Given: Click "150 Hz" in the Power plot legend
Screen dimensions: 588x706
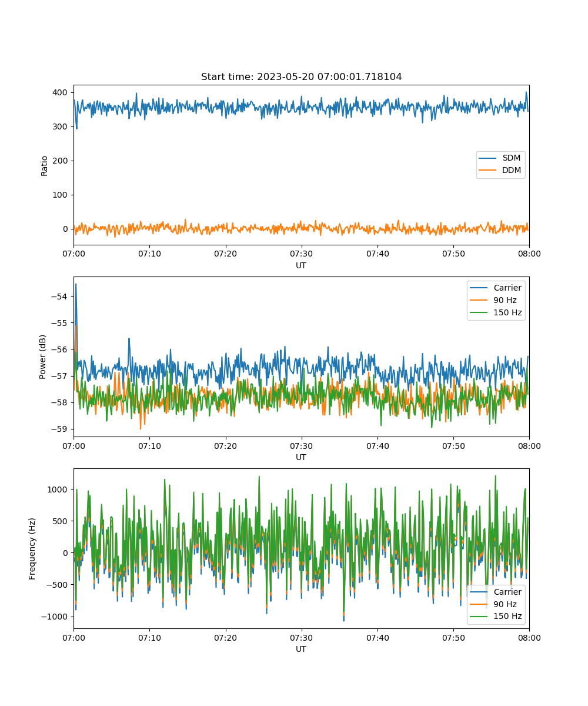Looking at the screenshot, I should [507, 312].
